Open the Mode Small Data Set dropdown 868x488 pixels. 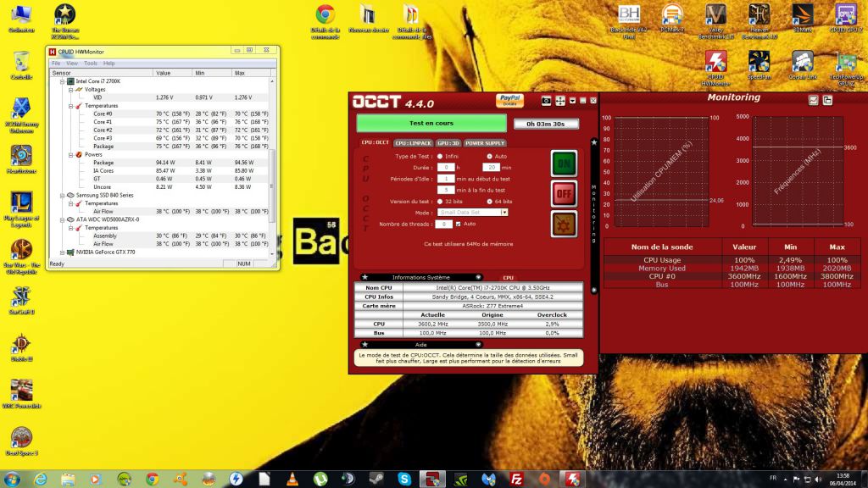coord(504,213)
